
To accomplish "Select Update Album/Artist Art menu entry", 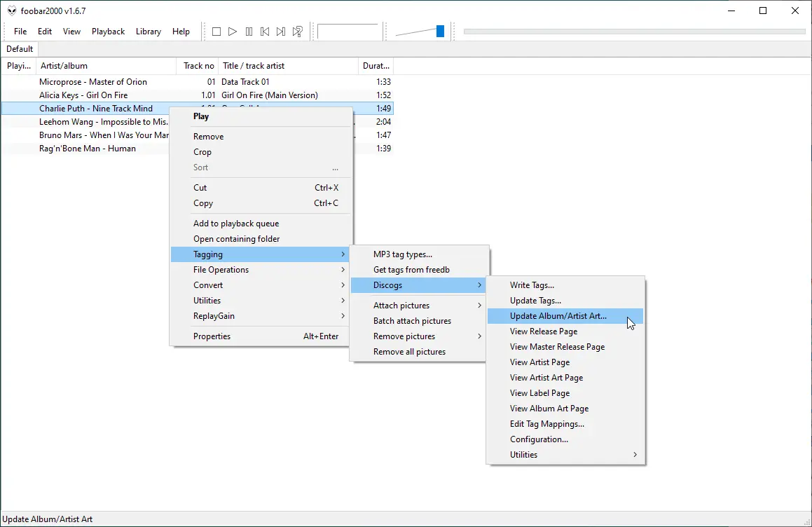I will (x=558, y=316).
